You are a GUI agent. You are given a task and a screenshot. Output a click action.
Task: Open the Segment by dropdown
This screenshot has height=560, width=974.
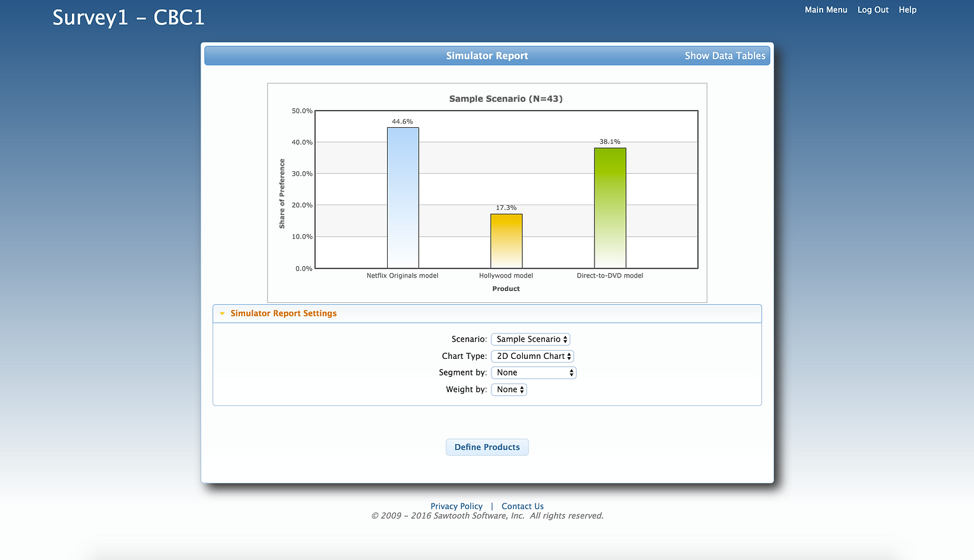coord(533,373)
